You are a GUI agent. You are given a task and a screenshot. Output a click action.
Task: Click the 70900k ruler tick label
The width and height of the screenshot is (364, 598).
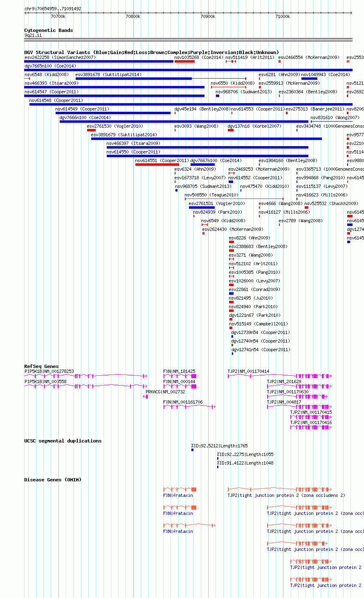pos(208,17)
